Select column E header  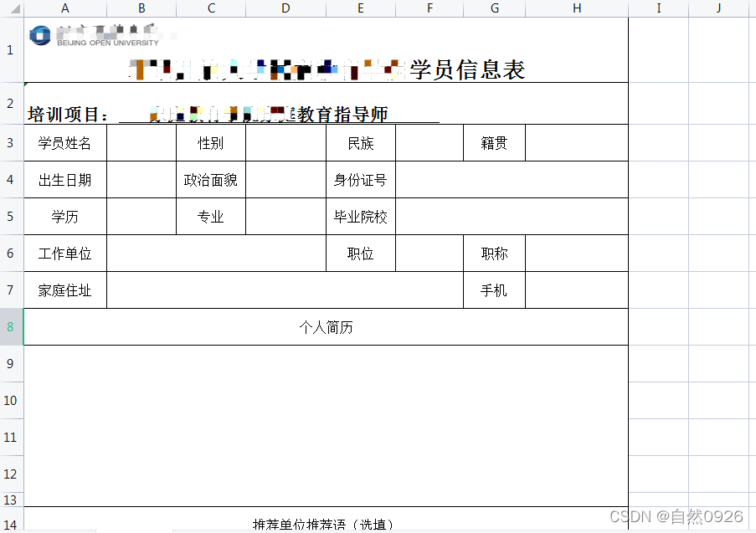tap(361, 8)
